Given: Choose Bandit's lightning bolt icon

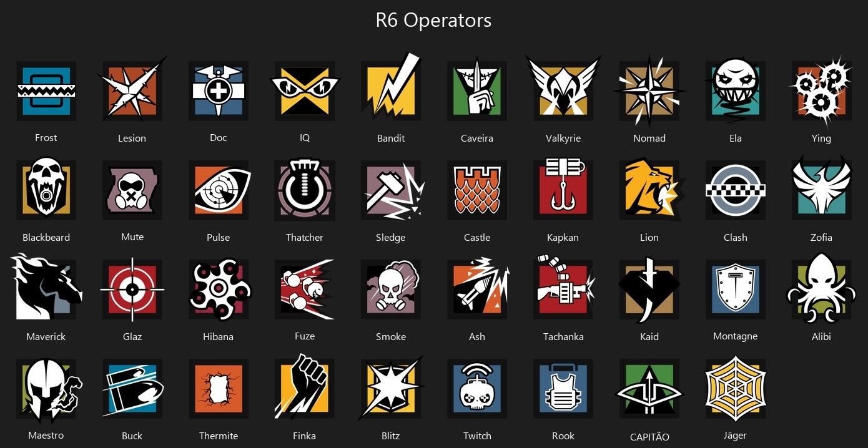Looking at the screenshot, I should (391, 88).
